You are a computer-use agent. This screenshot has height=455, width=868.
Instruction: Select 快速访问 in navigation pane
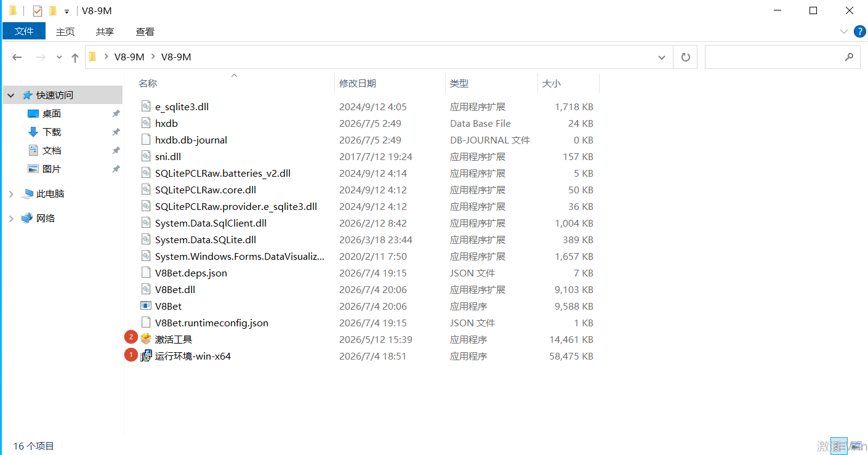pos(55,95)
